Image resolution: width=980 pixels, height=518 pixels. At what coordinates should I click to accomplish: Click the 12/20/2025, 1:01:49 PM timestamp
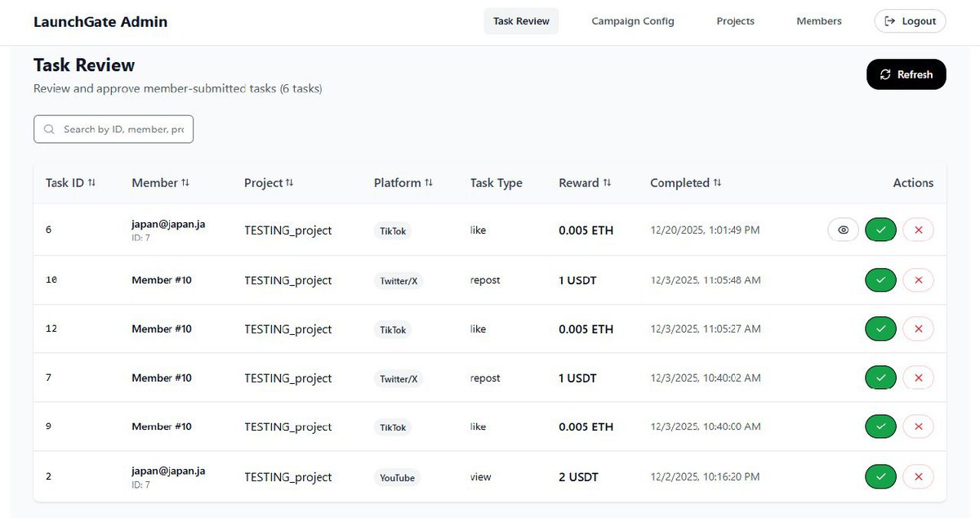pyautogui.click(x=705, y=230)
